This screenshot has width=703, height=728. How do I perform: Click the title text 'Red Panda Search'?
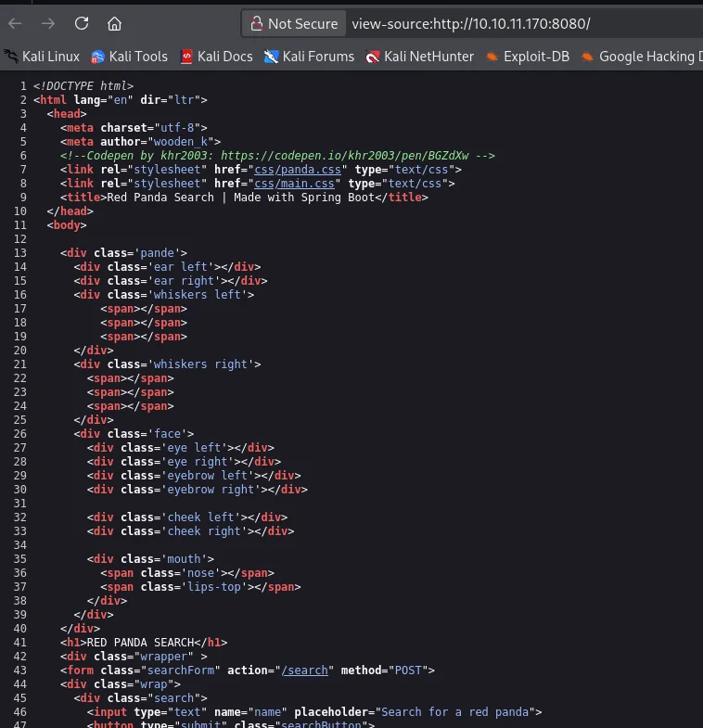(x=160, y=198)
